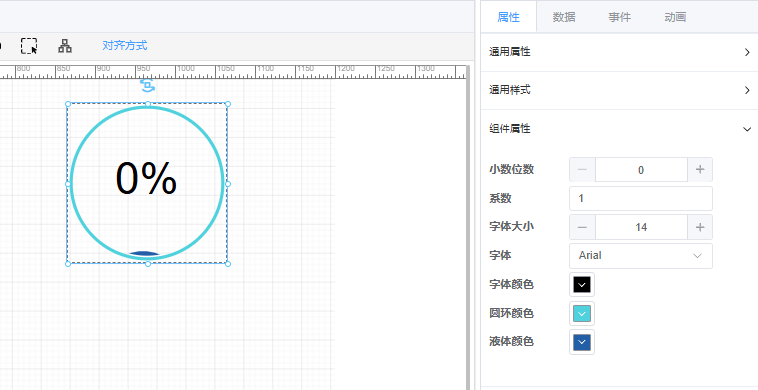Select the liquid gauge circle on canvas
The height and width of the screenshot is (390, 758).
(x=147, y=183)
